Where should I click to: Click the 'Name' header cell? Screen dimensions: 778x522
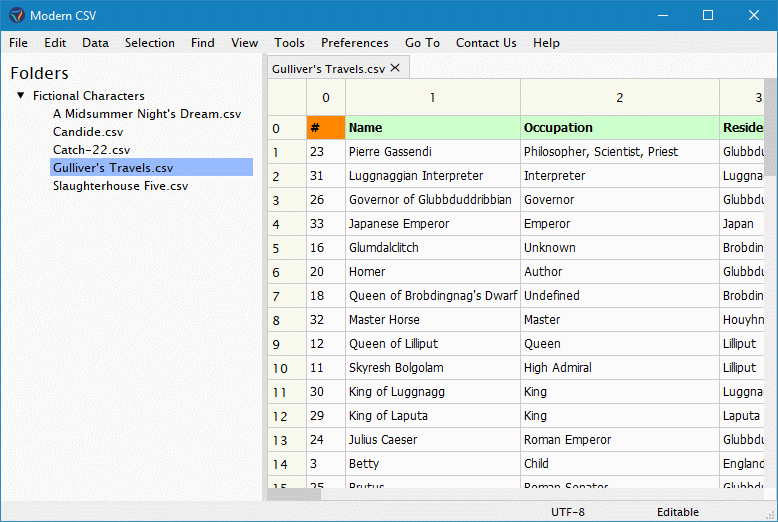point(433,128)
